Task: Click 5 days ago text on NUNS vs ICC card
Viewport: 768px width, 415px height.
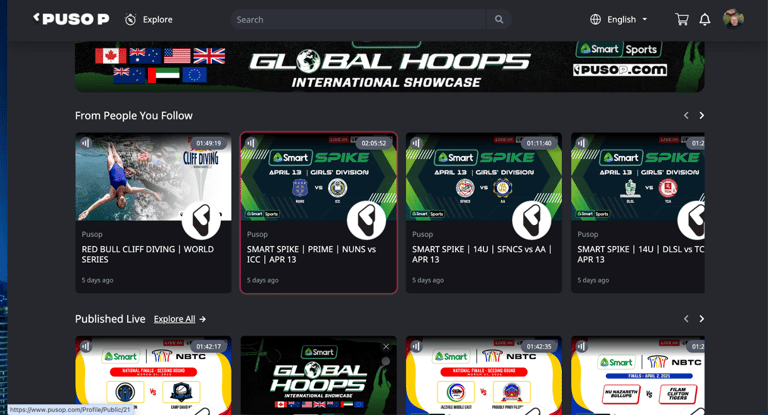Action: tap(263, 280)
